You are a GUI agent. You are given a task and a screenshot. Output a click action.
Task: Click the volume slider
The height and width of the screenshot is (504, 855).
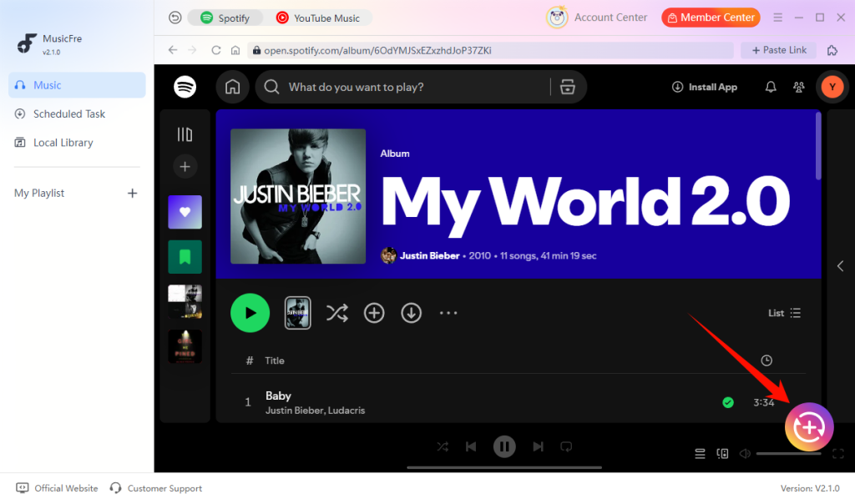(x=788, y=453)
